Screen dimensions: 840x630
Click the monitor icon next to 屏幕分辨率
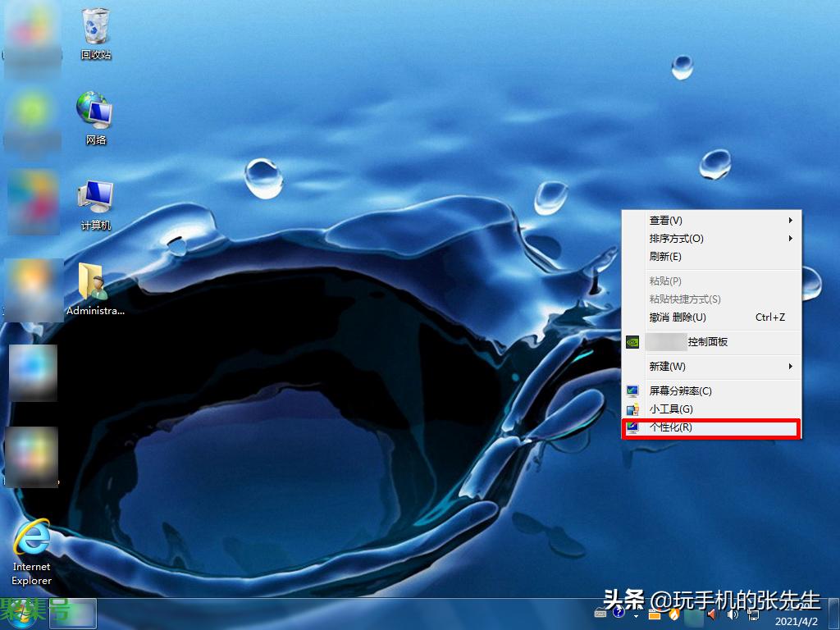click(x=632, y=390)
